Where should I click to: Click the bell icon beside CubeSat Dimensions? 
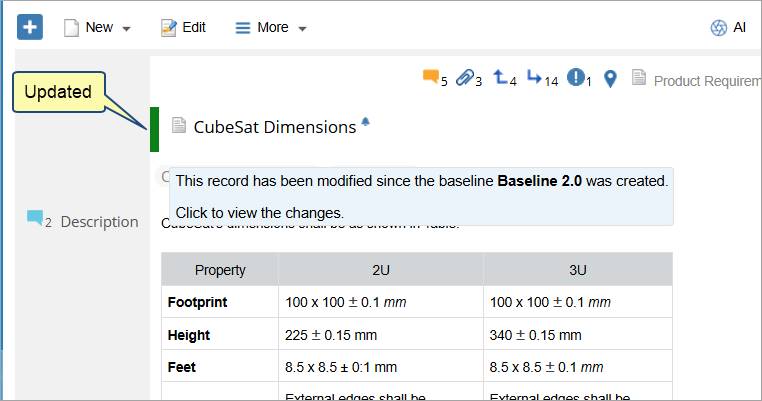(x=365, y=122)
